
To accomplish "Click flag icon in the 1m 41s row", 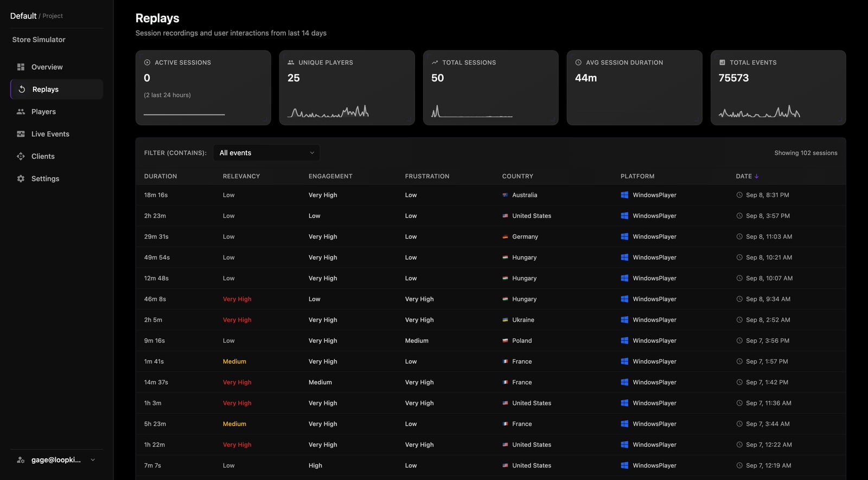I will (x=505, y=361).
